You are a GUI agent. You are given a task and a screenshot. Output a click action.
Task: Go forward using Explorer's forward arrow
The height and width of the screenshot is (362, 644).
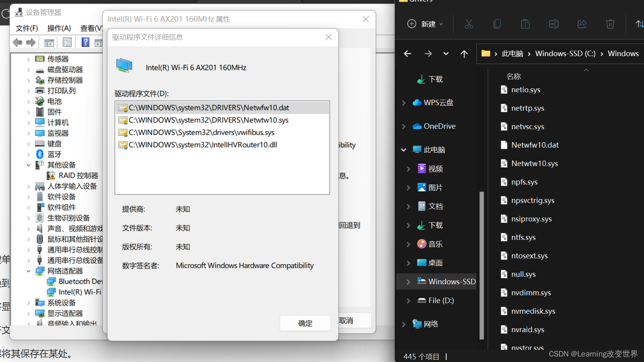(x=428, y=54)
